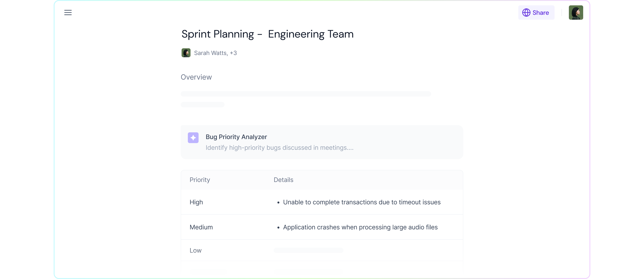
Task: Click the Sprint Planning document title
Action: (x=267, y=34)
